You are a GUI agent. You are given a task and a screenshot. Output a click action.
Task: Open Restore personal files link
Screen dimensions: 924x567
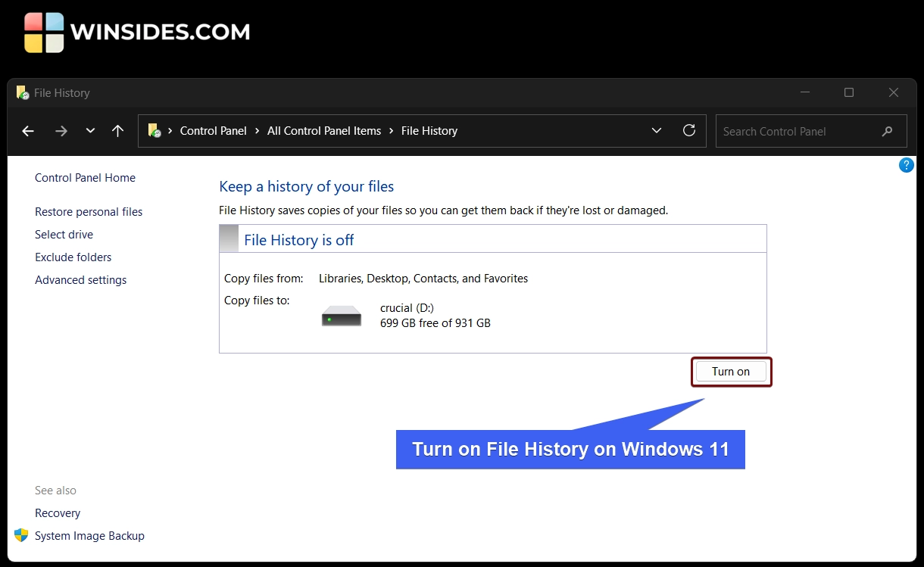click(89, 212)
